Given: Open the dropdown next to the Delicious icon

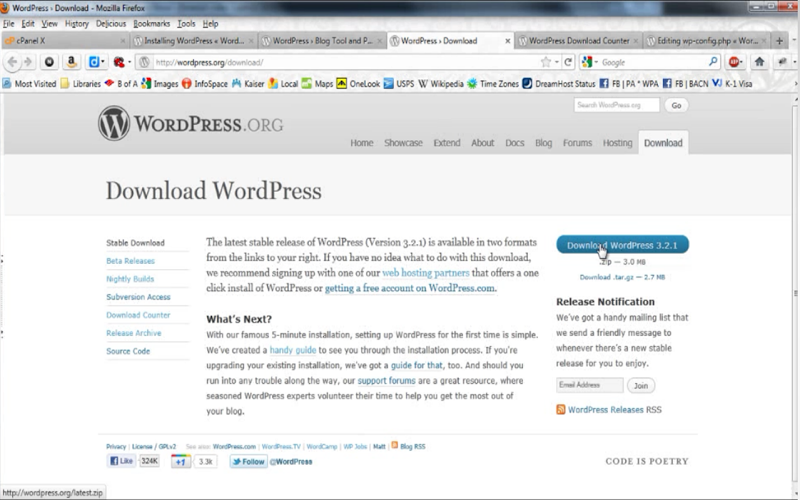Looking at the screenshot, I should tap(103, 62).
